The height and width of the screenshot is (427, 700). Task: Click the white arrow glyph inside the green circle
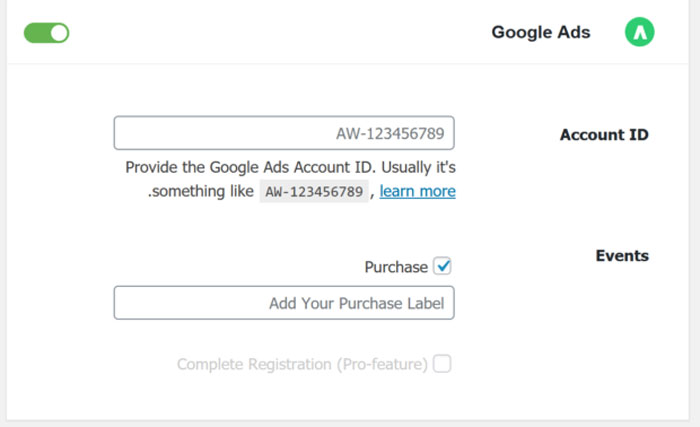click(640, 33)
